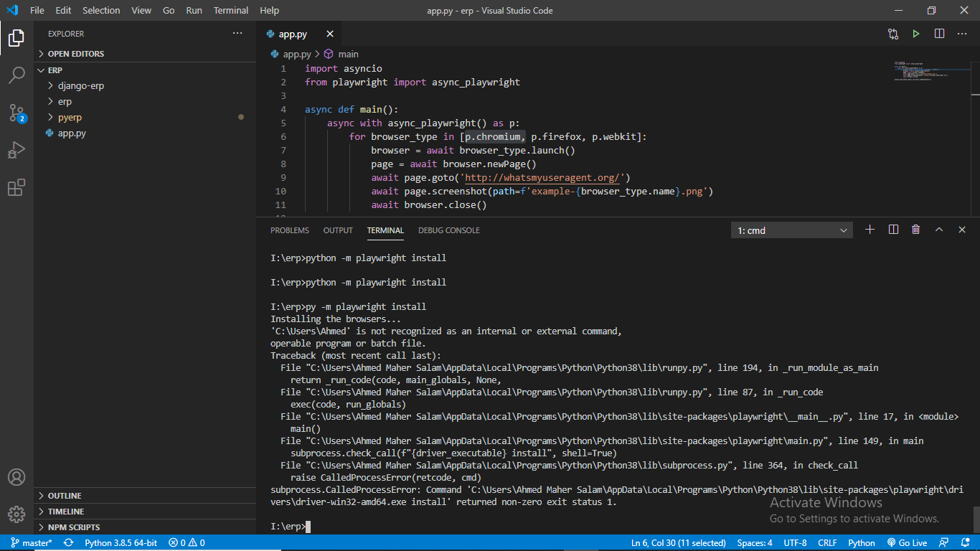The image size is (980, 551).
Task: Switch to the DEBUG CONSOLE tab
Action: (449, 230)
